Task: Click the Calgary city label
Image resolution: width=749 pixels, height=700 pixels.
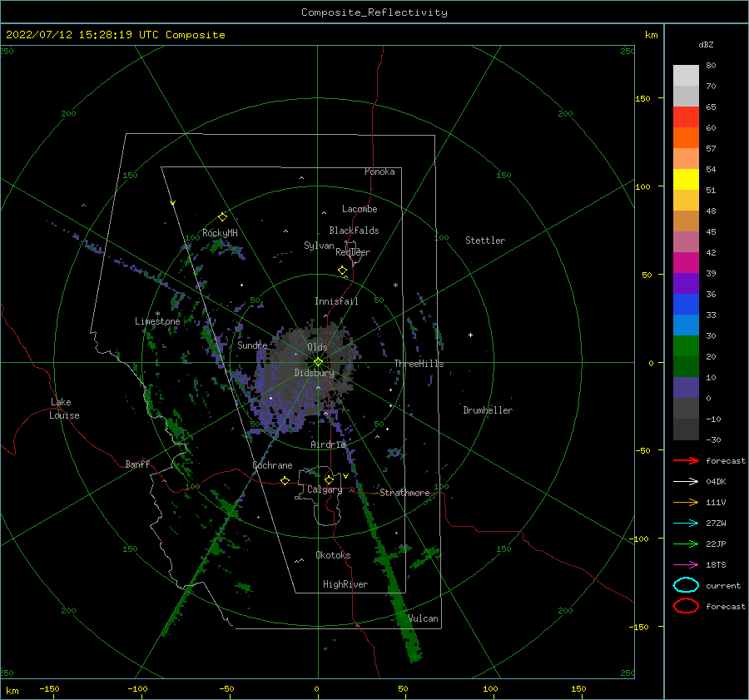Action: coord(325,489)
